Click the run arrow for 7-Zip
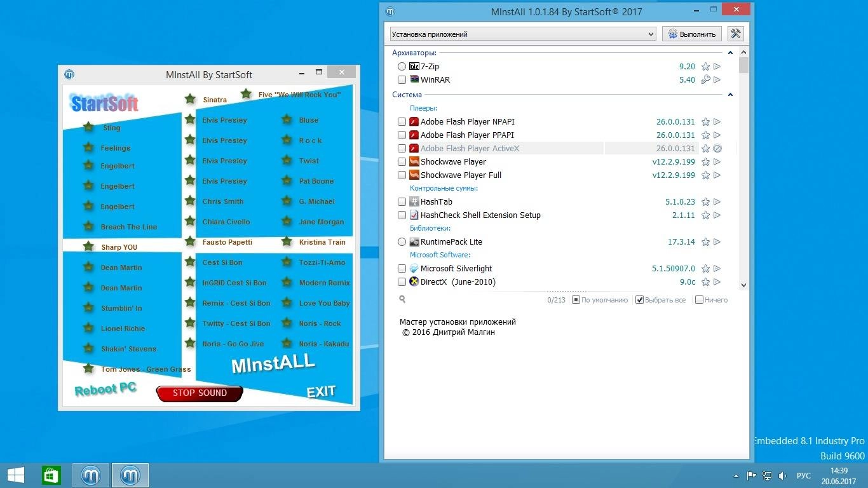 pyautogui.click(x=717, y=66)
